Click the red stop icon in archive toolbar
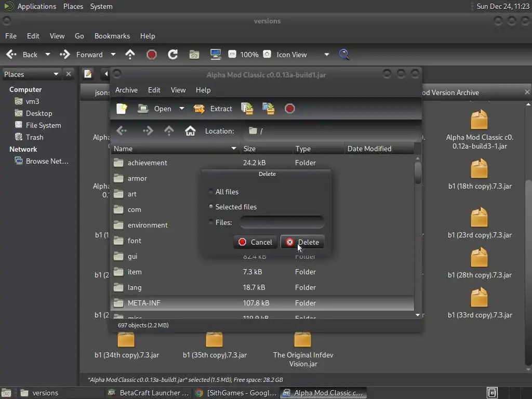532x399 pixels. 290,109
